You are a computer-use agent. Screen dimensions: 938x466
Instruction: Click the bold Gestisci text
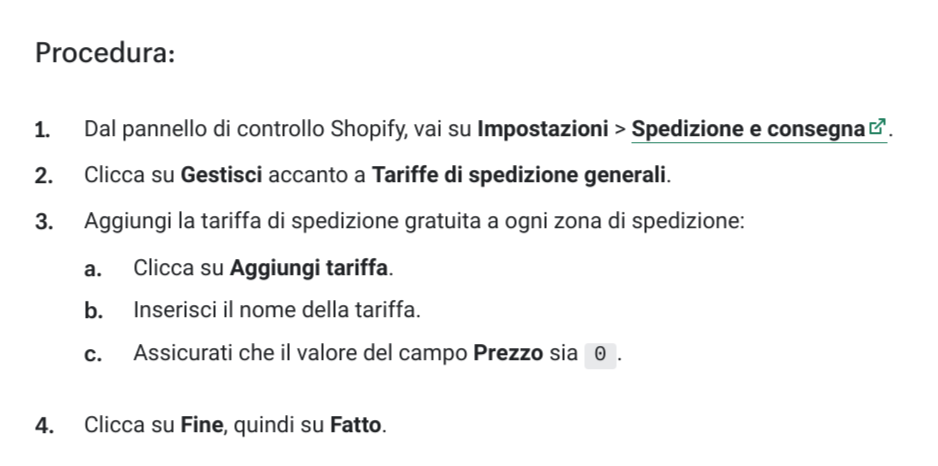[221, 175]
